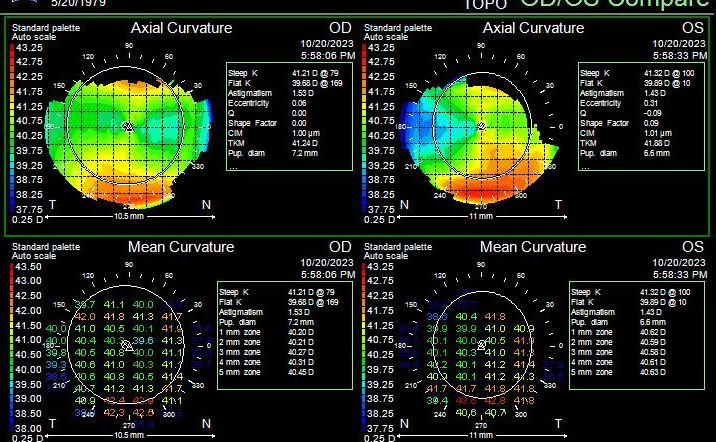The image size is (716, 442).
Task: Click 'Astigmatism 1.43 D' in OS Axial box
Action: [x=623, y=93]
